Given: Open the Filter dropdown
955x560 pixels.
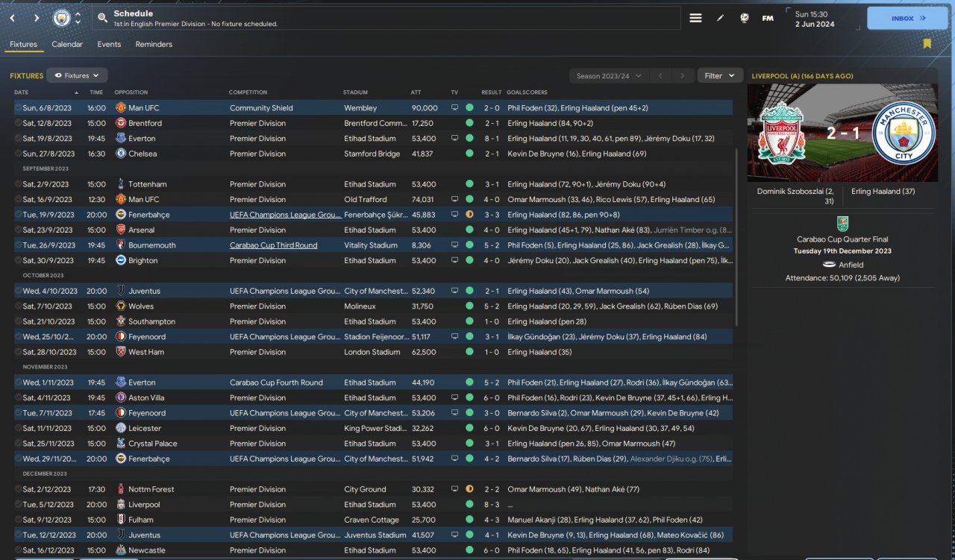Looking at the screenshot, I should coord(720,75).
